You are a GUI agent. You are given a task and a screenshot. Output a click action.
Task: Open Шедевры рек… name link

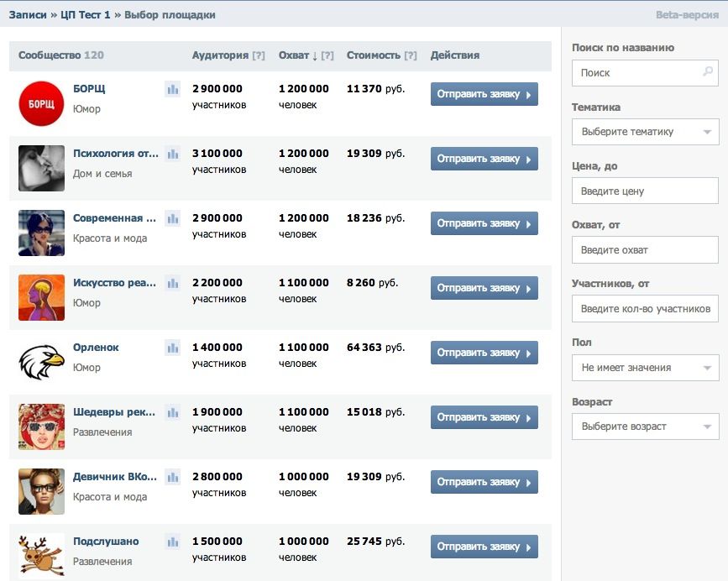113,411
